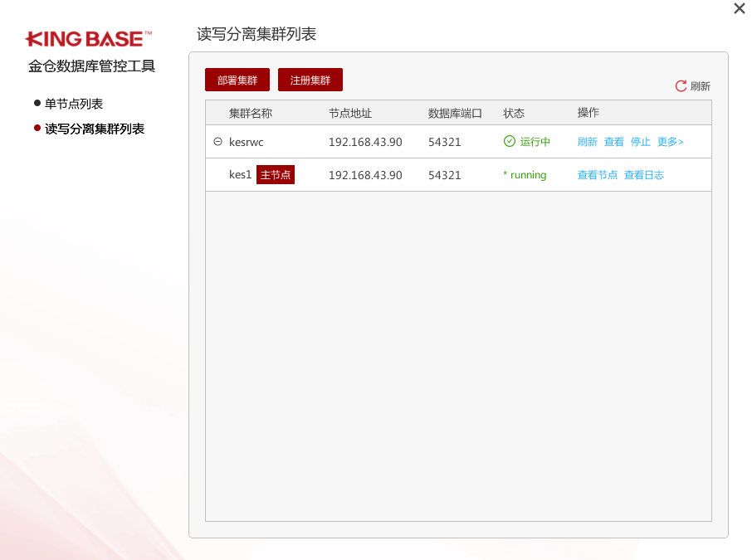Click the 注册集群 button
The height and width of the screenshot is (560, 752).
(x=310, y=80)
